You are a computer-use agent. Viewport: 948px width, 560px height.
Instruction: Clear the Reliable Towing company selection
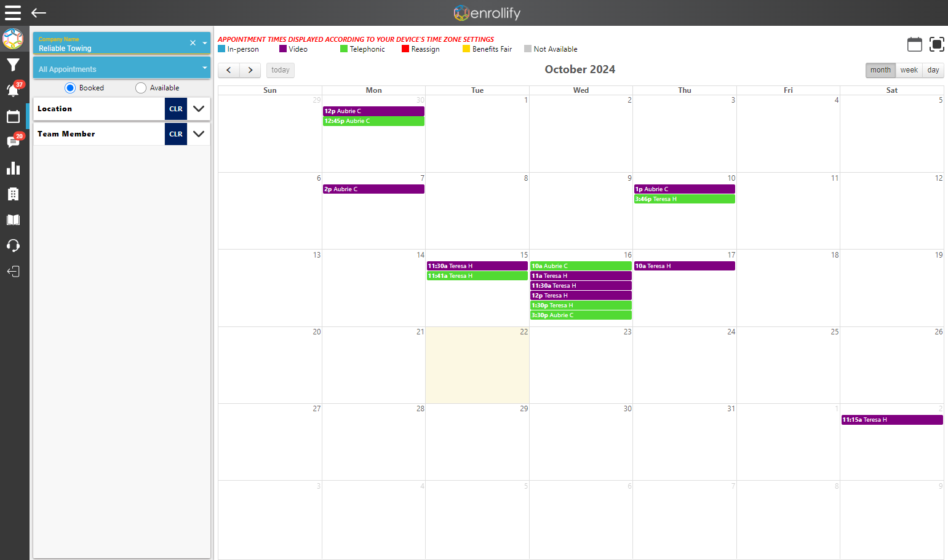[193, 43]
